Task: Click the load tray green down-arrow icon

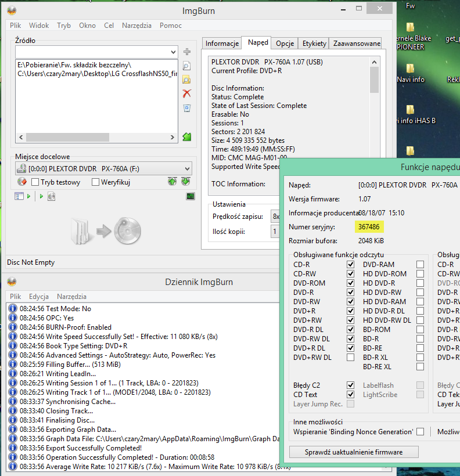Action: (186, 182)
